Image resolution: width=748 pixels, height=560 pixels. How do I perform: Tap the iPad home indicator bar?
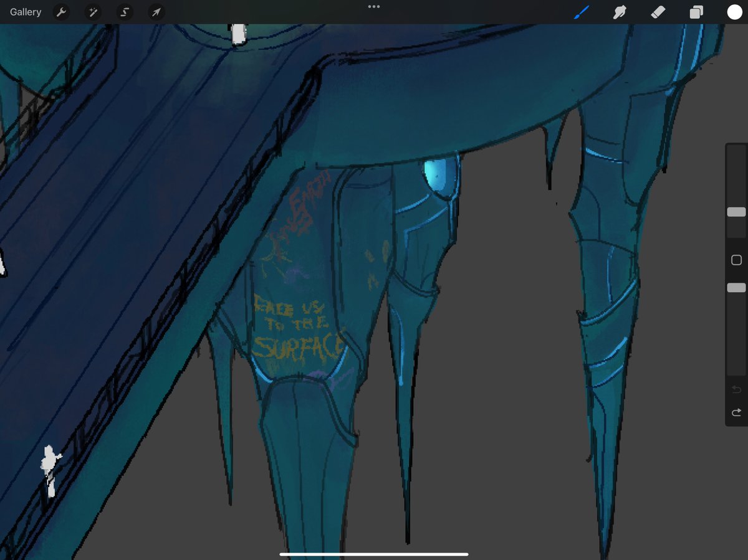(374, 554)
